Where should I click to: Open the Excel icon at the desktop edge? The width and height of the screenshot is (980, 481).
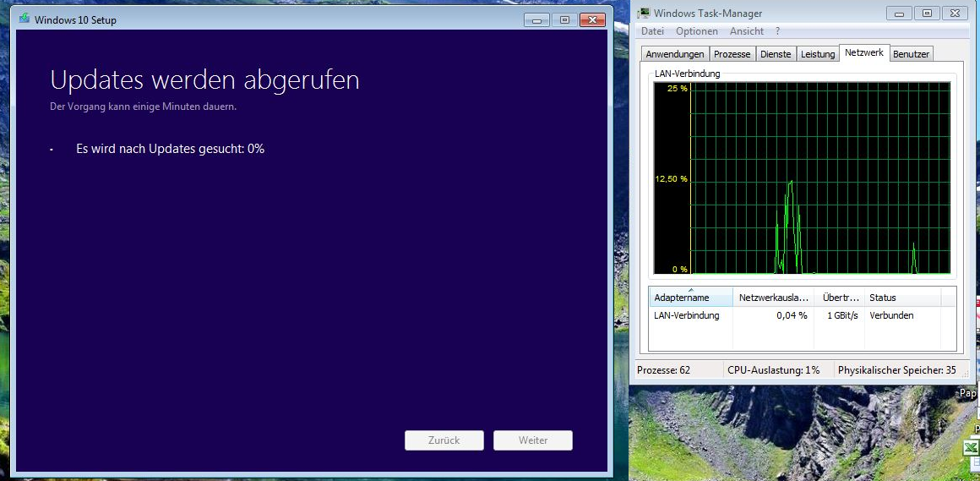coord(971,448)
